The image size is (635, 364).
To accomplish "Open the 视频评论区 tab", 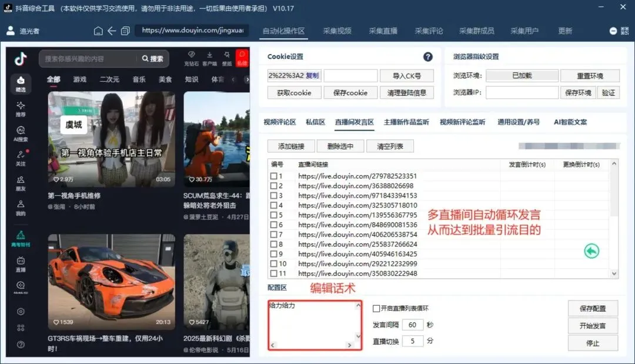I will (x=280, y=122).
